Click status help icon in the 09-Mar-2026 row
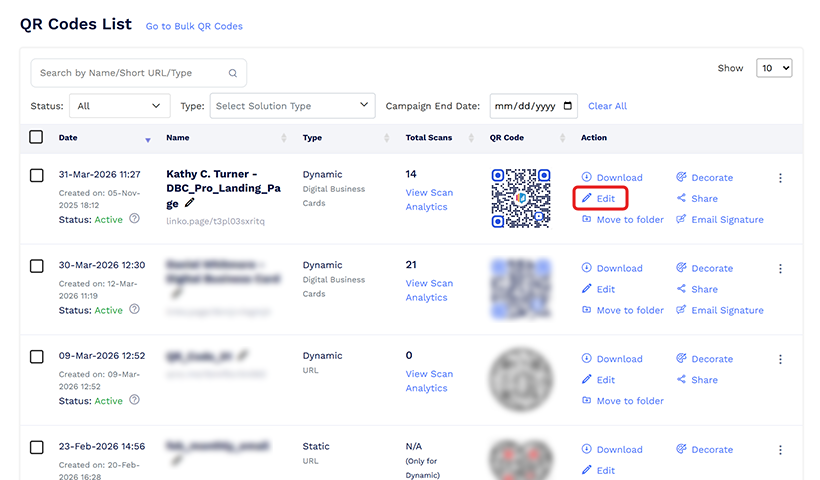820x480 pixels. point(134,400)
